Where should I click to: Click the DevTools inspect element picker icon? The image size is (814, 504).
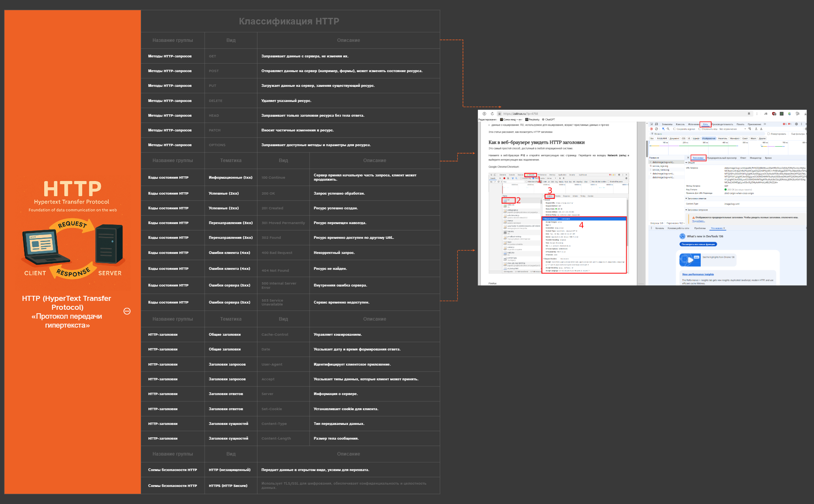(652, 124)
